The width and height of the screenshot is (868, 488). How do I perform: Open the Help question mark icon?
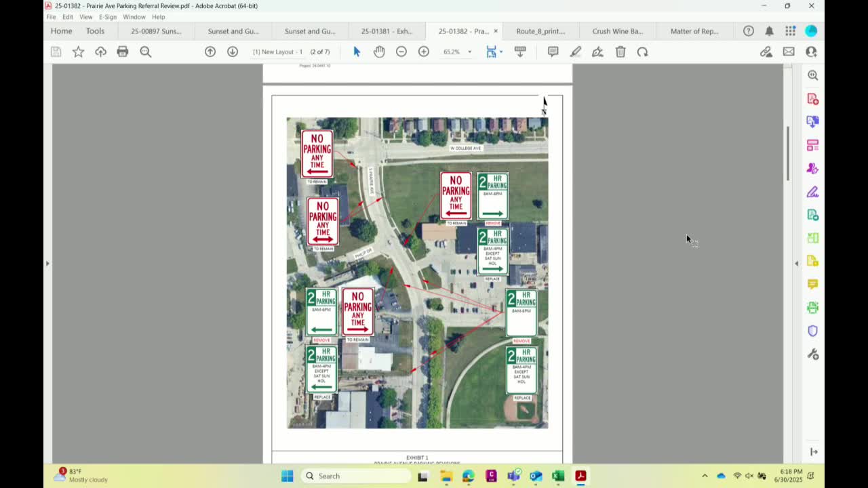749,31
